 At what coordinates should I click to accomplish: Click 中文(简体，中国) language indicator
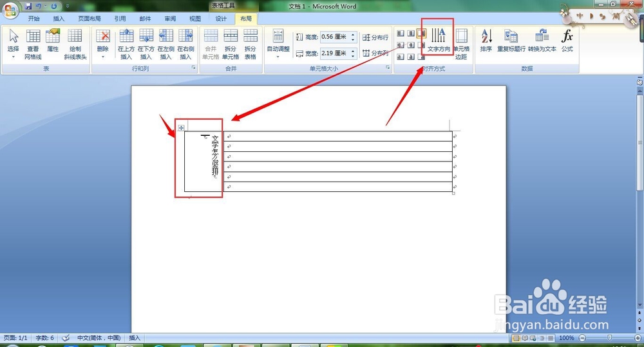99,338
